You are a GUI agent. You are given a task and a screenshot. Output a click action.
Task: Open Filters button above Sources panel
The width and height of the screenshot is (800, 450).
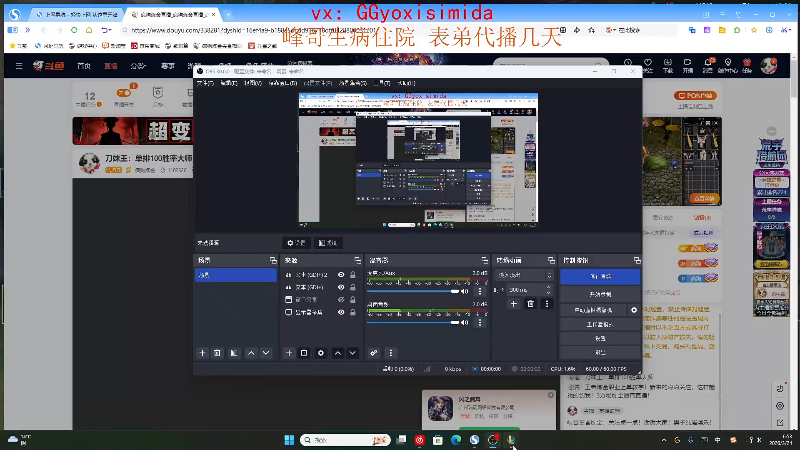[328, 243]
